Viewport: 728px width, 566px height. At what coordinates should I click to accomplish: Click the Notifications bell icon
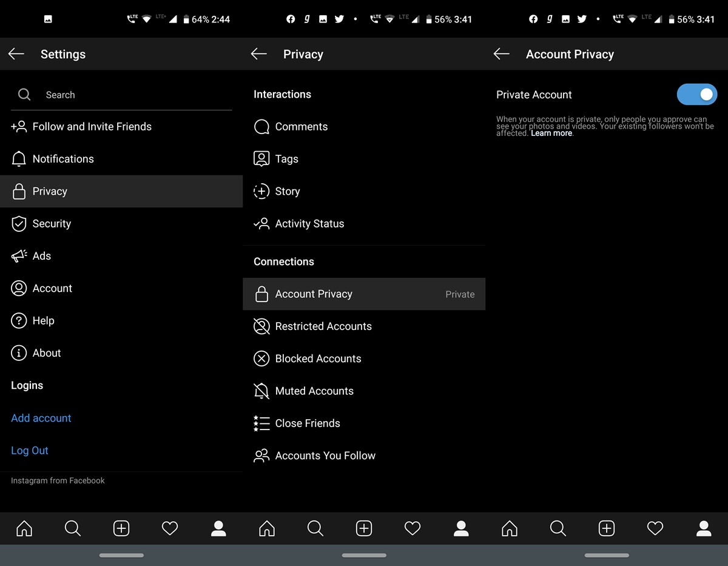[x=19, y=159]
